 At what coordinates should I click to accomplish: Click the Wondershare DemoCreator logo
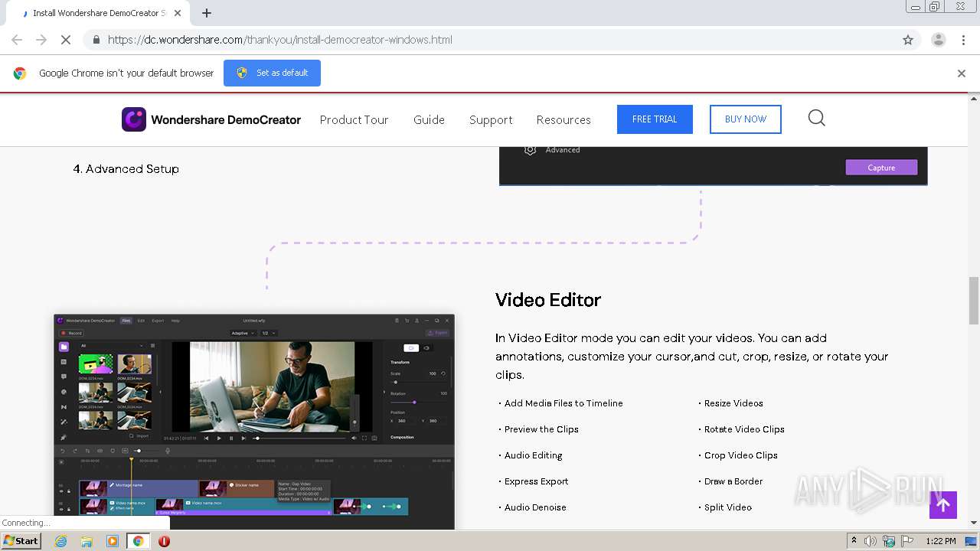(211, 119)
